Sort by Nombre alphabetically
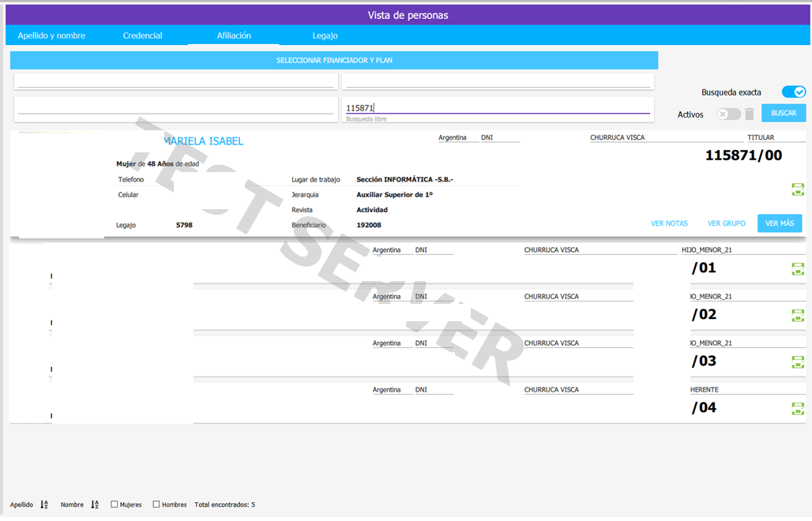 pos(95,504)
